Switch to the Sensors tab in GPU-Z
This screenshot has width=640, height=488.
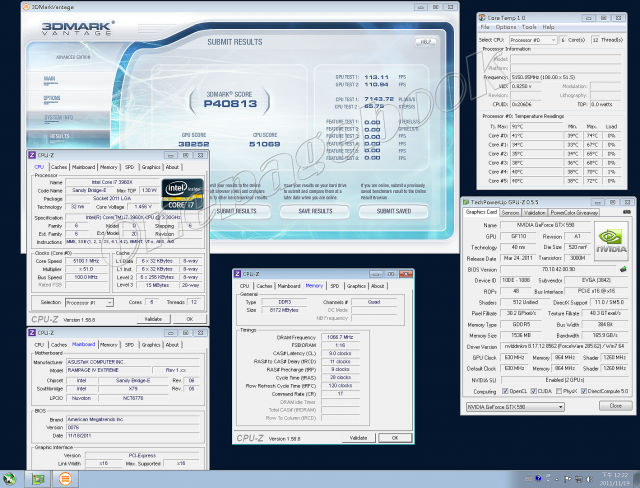[x=510, y=213]
